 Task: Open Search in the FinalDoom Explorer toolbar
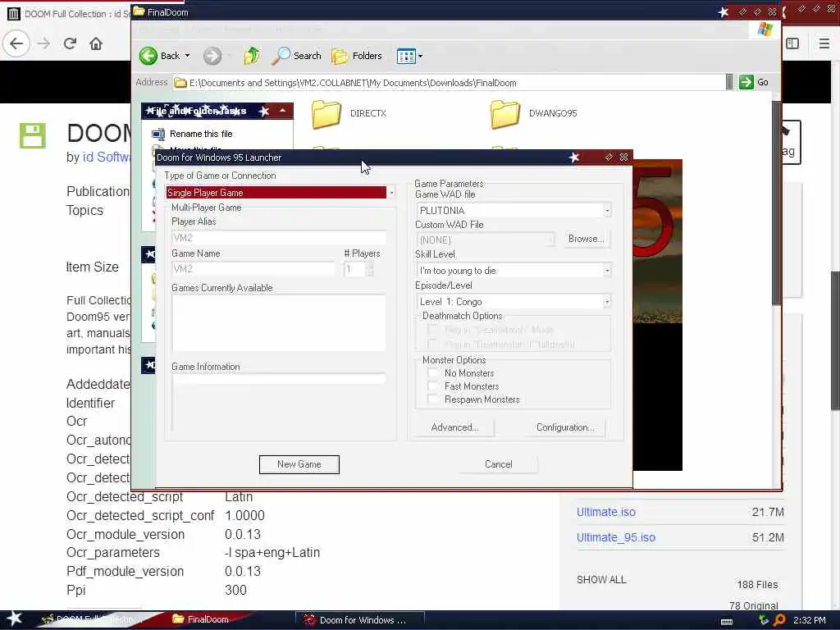tap(296, 56)
